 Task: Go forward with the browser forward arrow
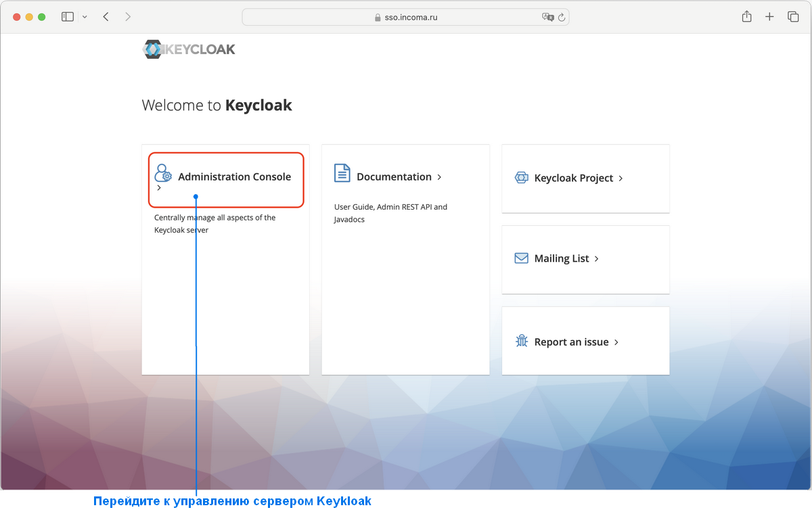129,17
